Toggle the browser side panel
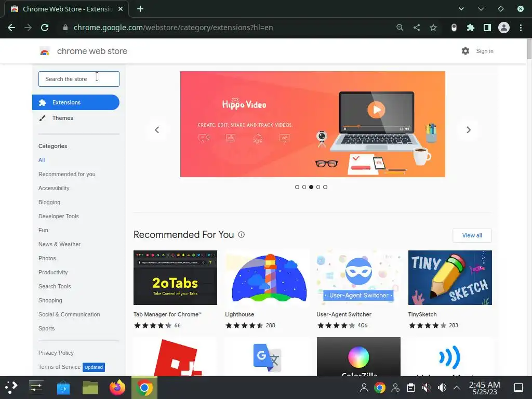 [x=487, y=28]
